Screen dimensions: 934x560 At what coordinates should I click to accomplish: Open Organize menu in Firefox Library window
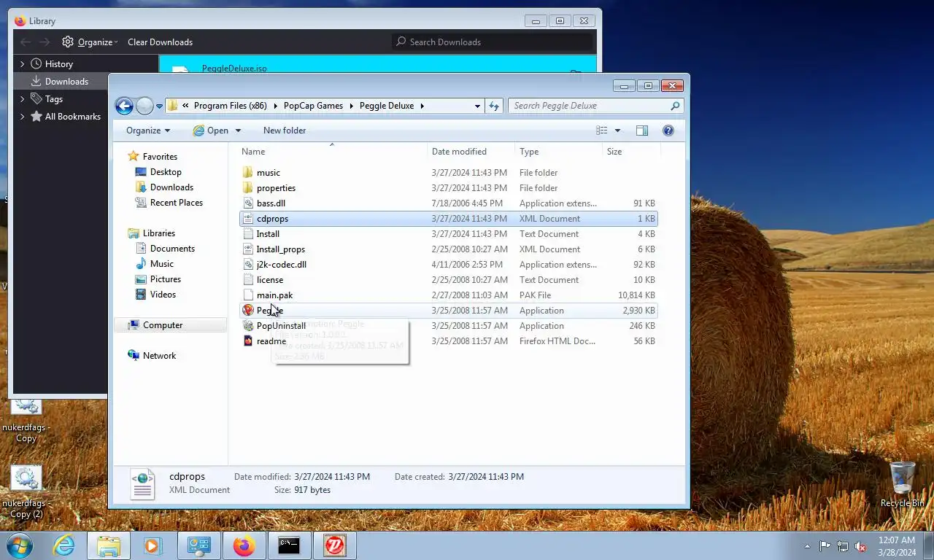click(x=90, y=42)
